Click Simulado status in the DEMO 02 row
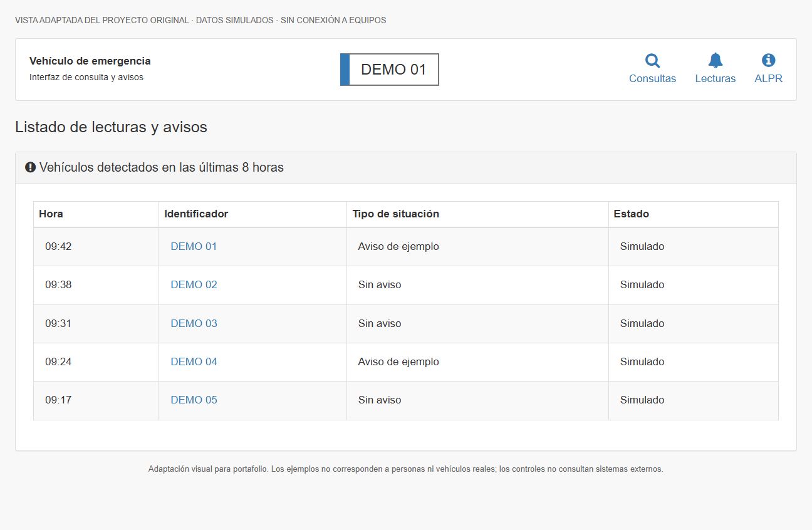 click(x=642, y=284)
